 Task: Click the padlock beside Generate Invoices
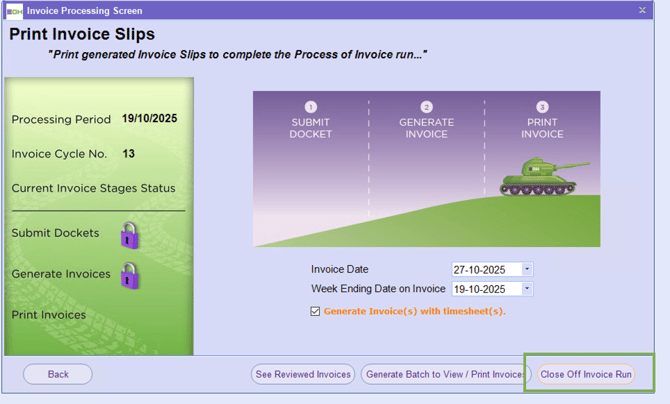(x=129, y=276)
